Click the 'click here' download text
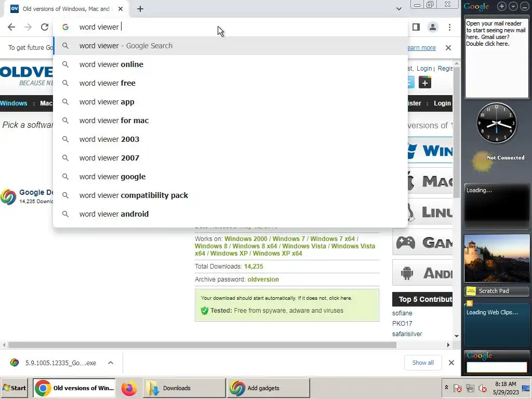 [340, 298]
